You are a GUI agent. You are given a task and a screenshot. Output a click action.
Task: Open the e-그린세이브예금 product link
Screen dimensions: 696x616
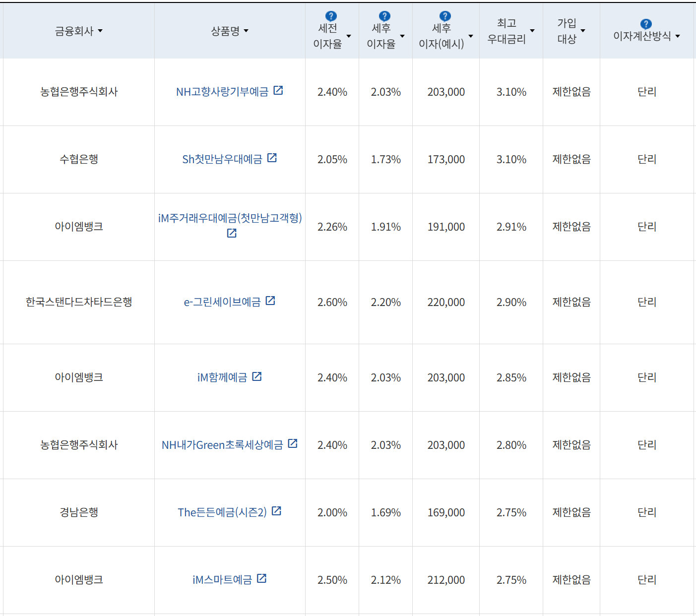pyautogui.click(x=222, y=302)
